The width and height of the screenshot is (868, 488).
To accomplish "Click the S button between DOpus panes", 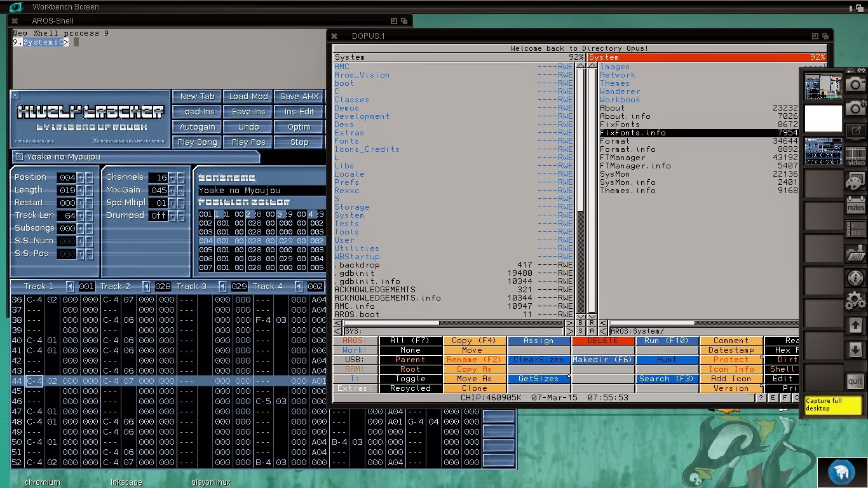I will click(x=580, y=332).
